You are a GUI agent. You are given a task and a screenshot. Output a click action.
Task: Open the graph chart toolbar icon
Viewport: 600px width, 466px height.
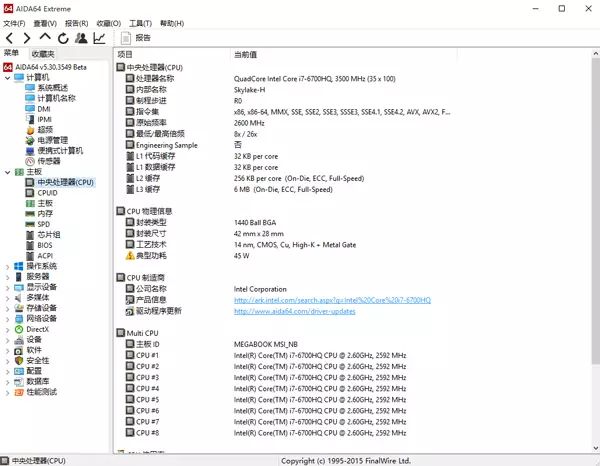click(99, 38)
